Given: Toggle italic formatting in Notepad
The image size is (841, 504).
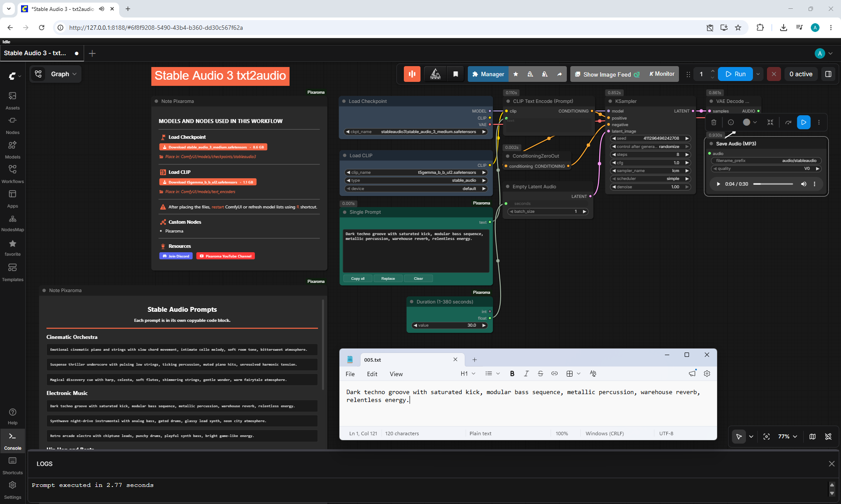Looking at the screenshot, I should pos(526,374).
